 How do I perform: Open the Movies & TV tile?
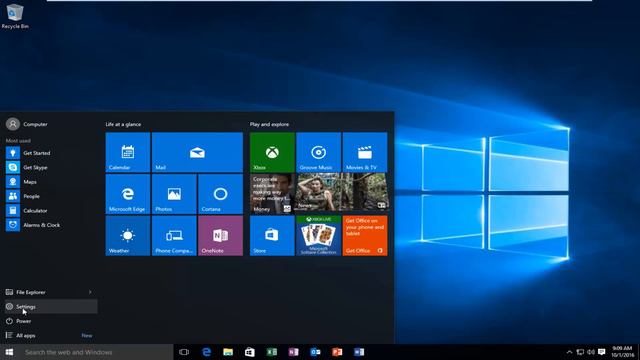365,152
